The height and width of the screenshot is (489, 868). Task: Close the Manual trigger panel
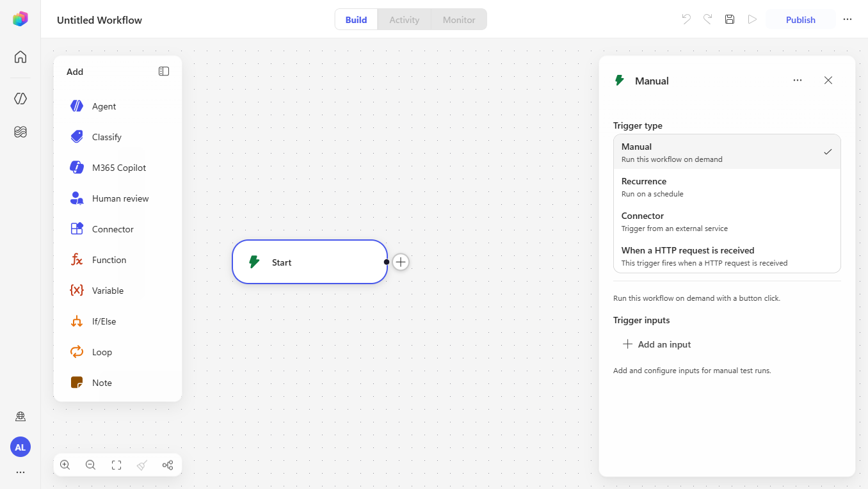828,80
